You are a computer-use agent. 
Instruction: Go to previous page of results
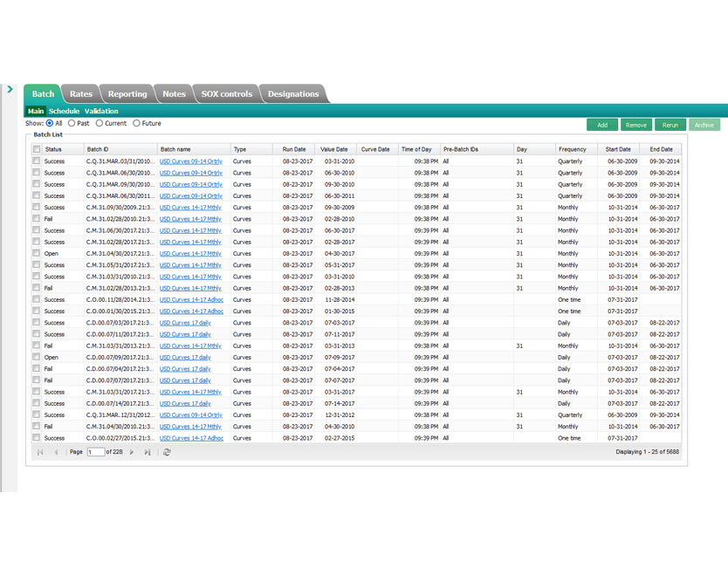pos(56,452)
